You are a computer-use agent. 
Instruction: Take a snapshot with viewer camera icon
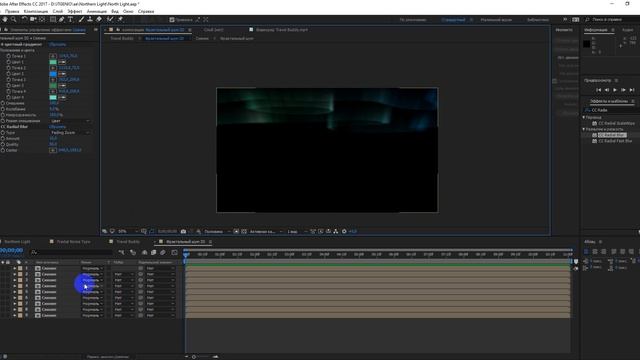183,231
